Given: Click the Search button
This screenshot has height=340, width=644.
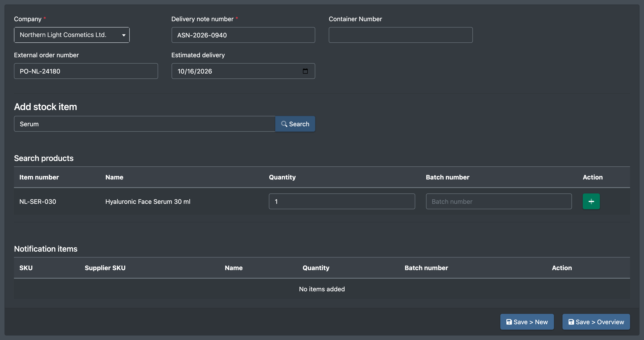Looking at the screenshot, I should 295,124.
